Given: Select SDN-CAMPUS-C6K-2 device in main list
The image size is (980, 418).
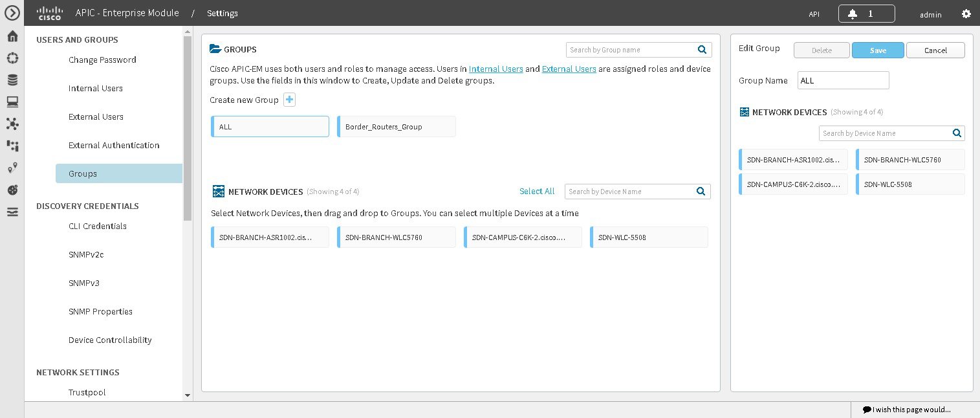Looking at the screenshot, I should (523, 237).
